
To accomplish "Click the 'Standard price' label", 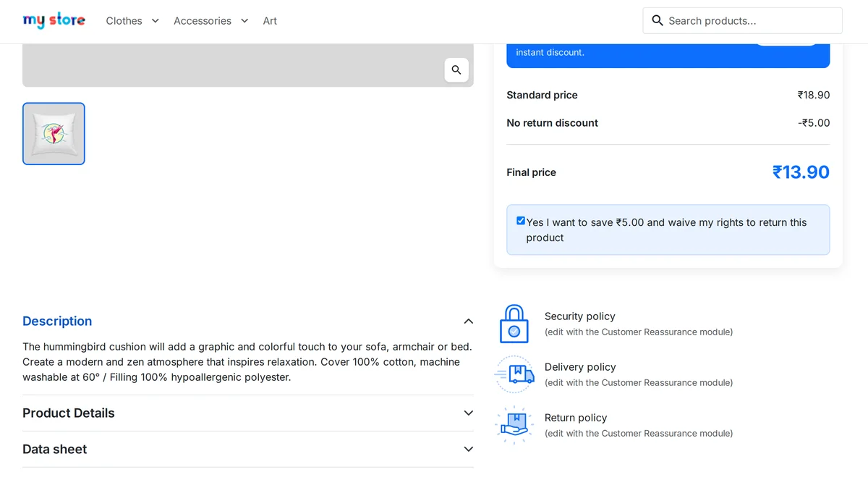I will (542, 95).
